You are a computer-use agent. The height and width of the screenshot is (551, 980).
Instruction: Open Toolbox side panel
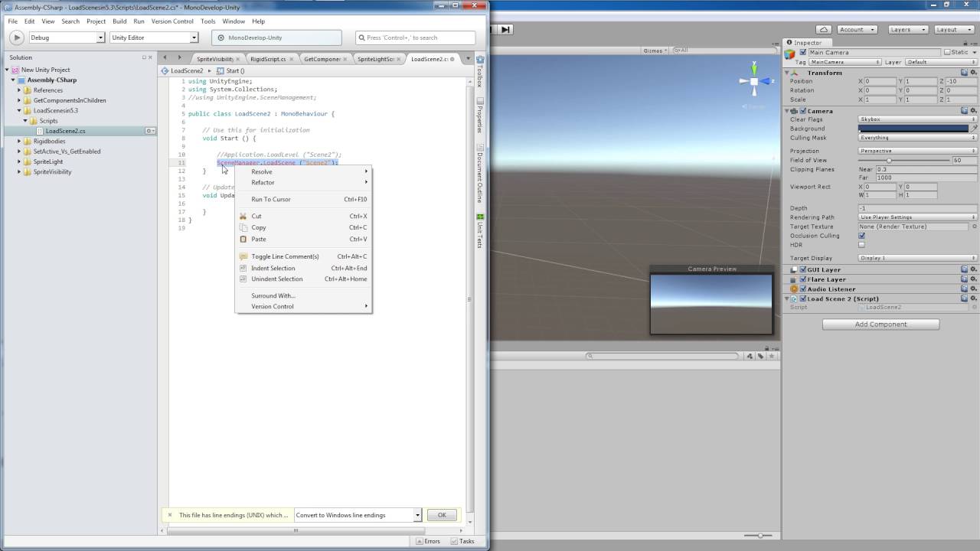(x=480, y=73)
